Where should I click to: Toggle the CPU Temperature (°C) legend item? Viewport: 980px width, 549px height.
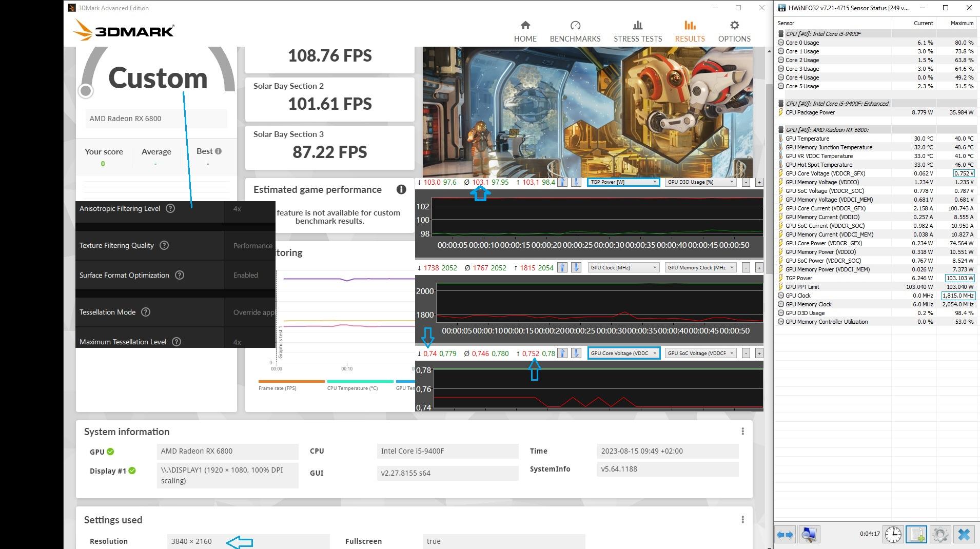[x=360, y=385]
